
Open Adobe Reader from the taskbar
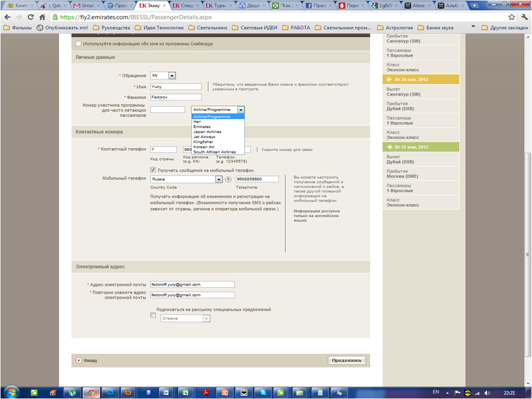pyautogui.click(x=206, y=392)
